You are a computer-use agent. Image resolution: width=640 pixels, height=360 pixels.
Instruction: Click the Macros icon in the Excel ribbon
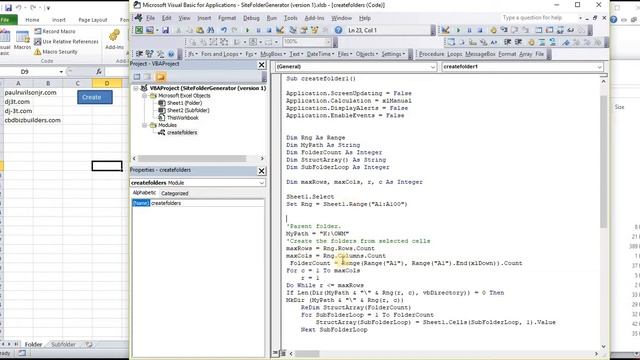click(x=22, y=40)
